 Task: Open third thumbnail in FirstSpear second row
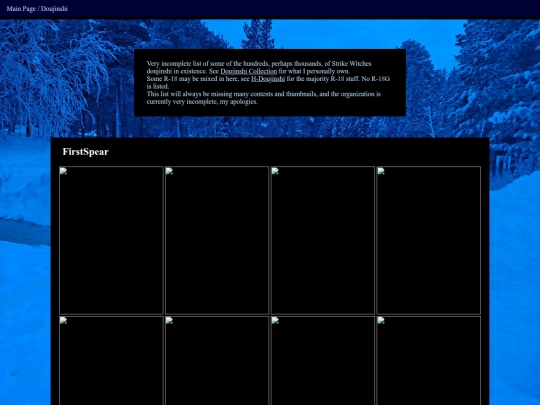(x=323, y=361)
